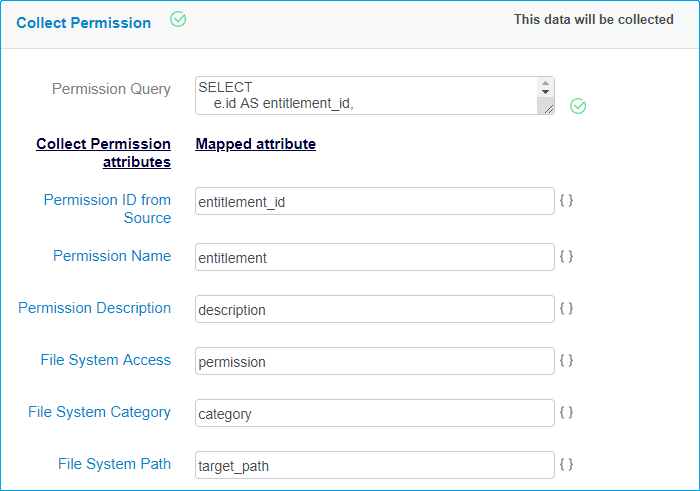Click curly braces icon beside Permission Name field
The height and width of the screenshot is (491, 700).
(x=566, y=256)
